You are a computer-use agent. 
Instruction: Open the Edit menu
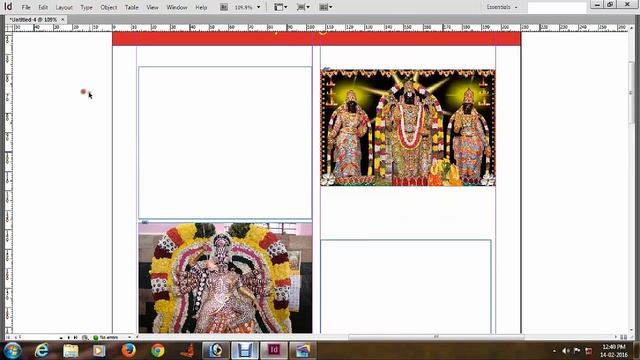(43, 7)
